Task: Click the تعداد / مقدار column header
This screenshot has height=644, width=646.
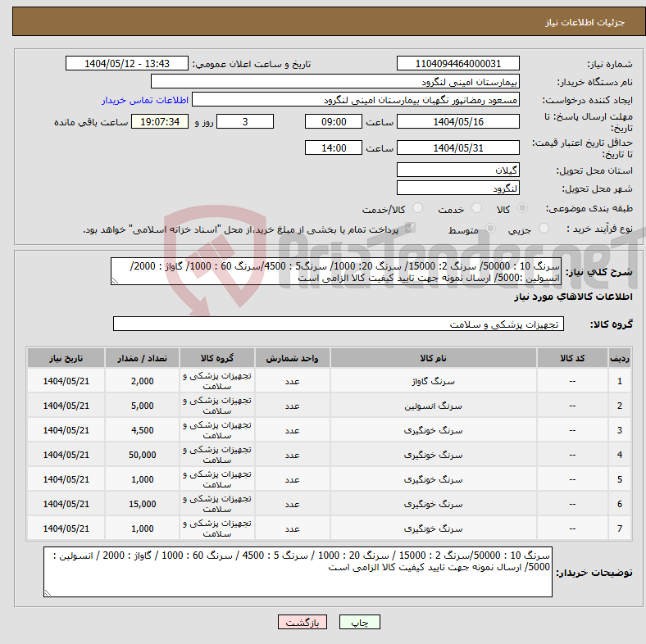Action: 142,358
